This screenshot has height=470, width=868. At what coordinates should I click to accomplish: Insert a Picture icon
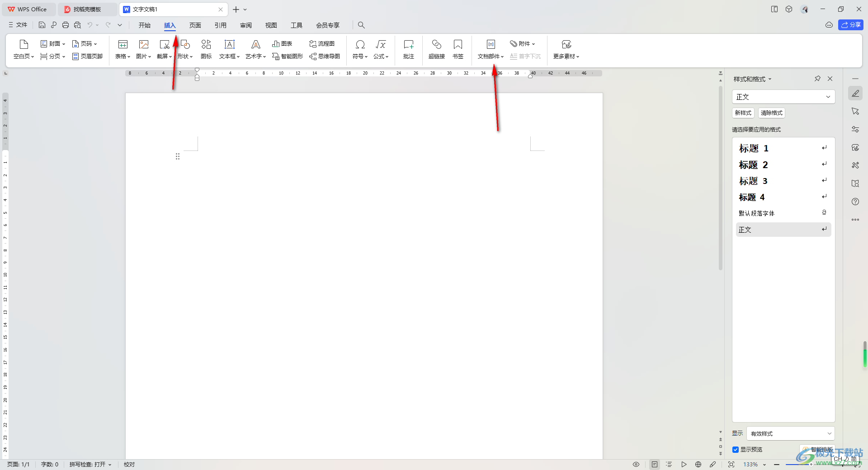click(x=144, y=44)
